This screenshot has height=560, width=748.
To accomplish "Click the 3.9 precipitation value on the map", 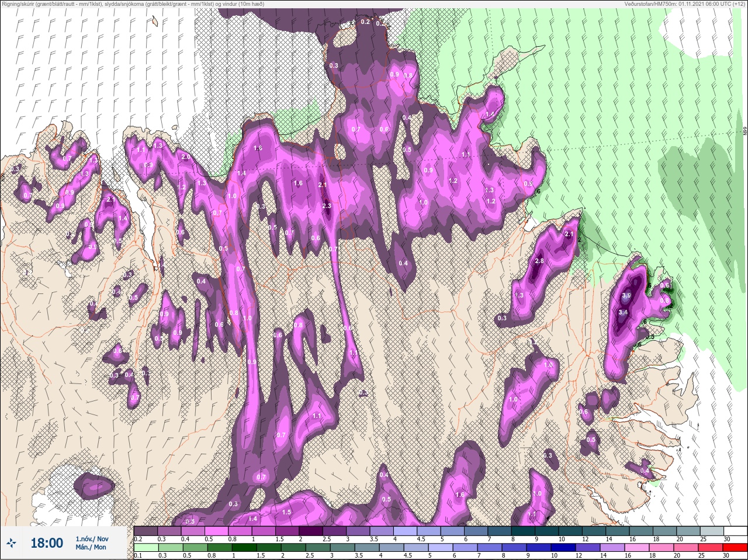I will pos(626,296).
